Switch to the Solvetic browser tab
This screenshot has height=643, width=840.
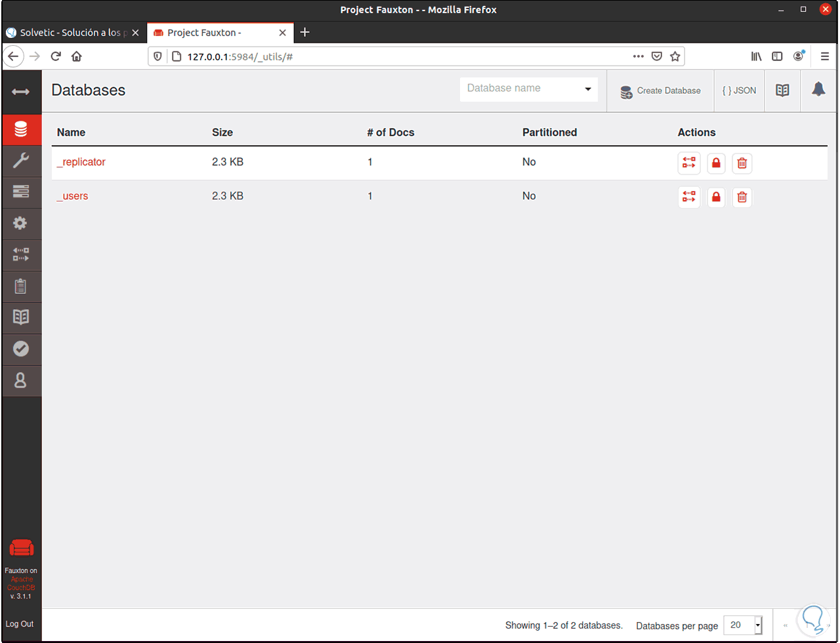click(x=73, y=33)
